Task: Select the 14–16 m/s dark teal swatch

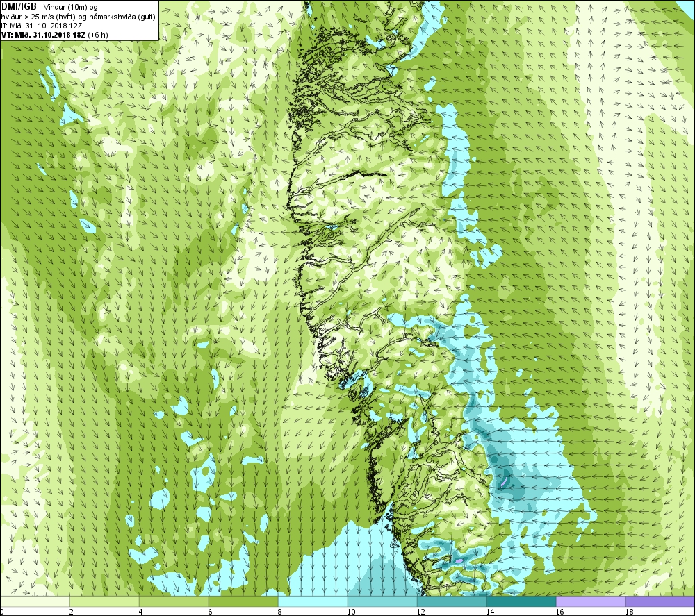Action: (521, 601)
